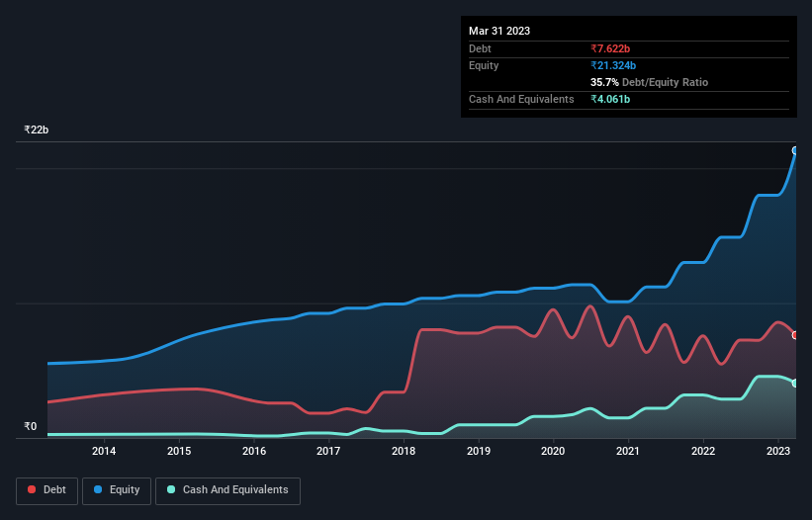The height and width of the screenshot is (520, 812).
Task: Click the 35.7% Debt/Equity Ratio text
Action: coord(649,82)
